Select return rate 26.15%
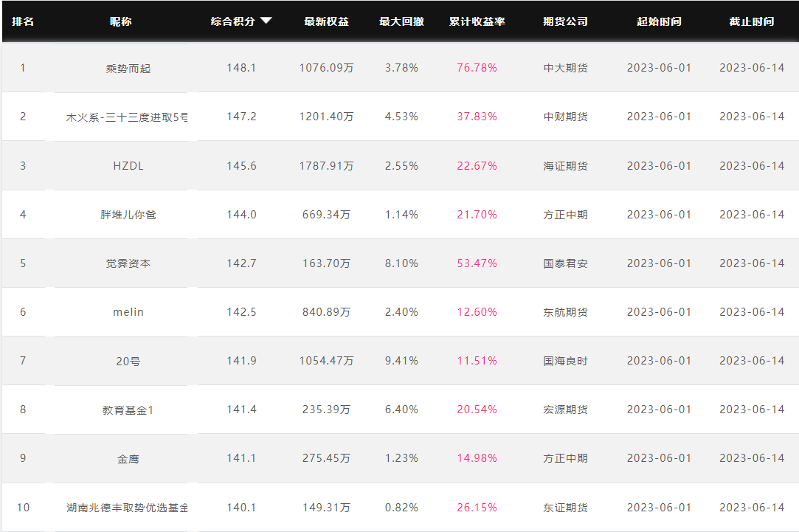Image resolution: width=799 pixels, height=532 pixels. tap(477, 508)
